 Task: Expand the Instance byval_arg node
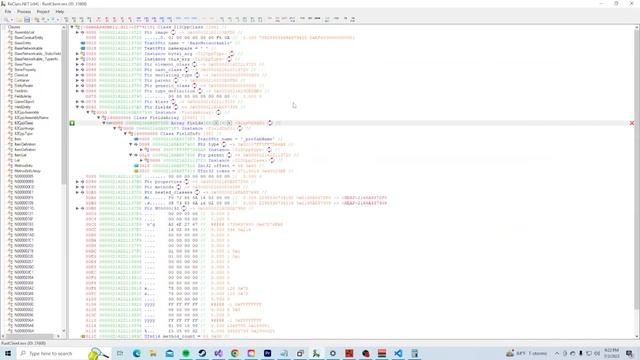pyautogui.click(x=78, y=53)
